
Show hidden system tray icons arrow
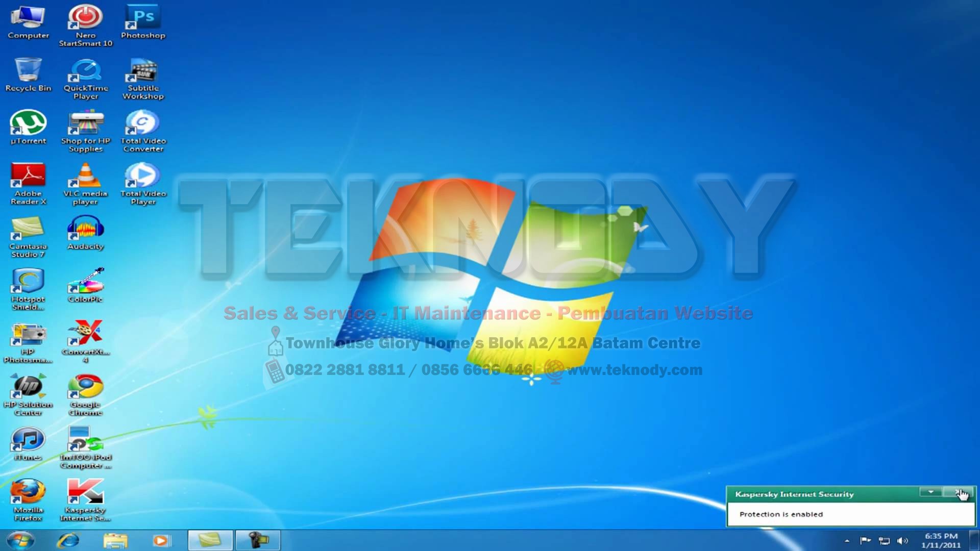click(x=847, y=541)
